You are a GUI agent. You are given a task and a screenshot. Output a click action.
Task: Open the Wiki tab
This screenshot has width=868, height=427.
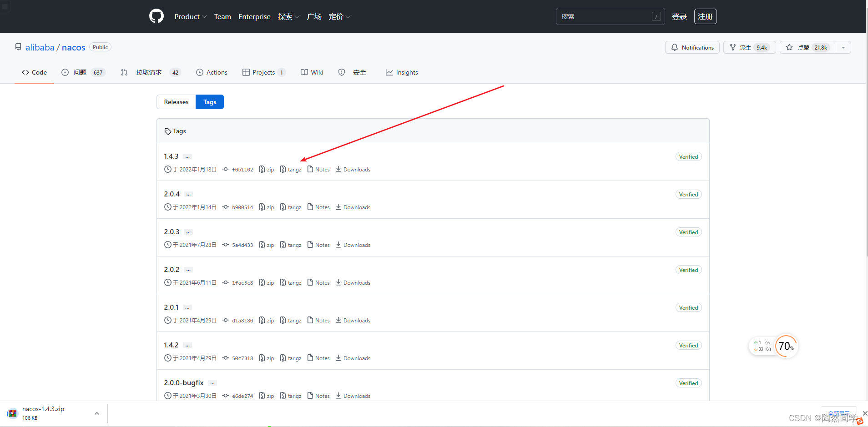point(312,72)
